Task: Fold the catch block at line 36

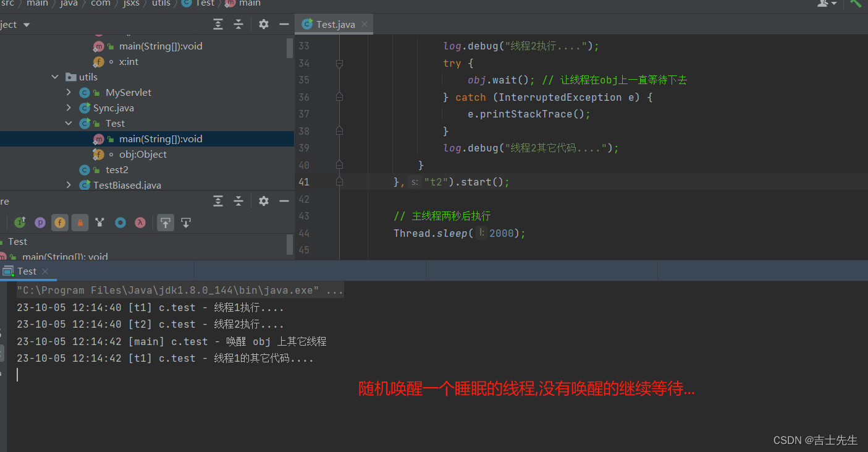Action: coord(339,97)
